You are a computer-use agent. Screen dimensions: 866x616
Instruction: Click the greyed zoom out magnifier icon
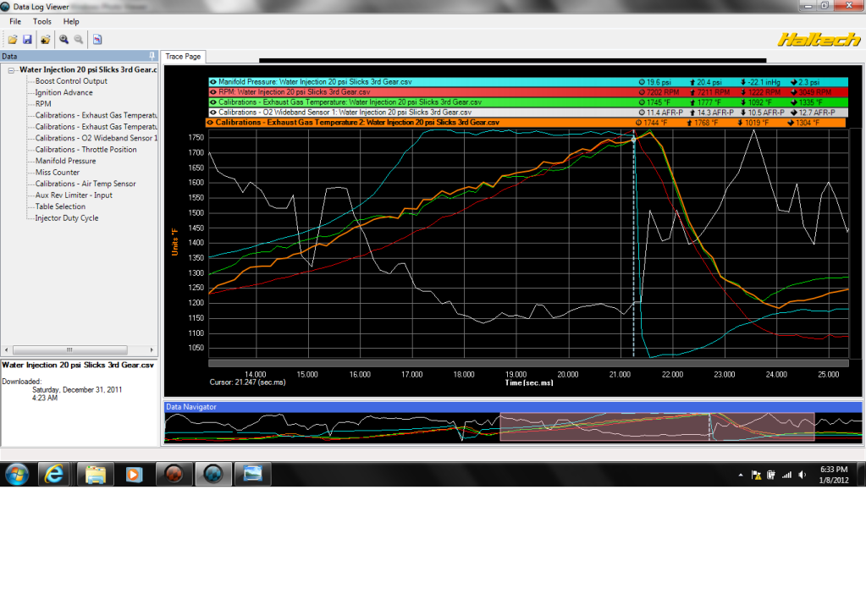[79, 39]
